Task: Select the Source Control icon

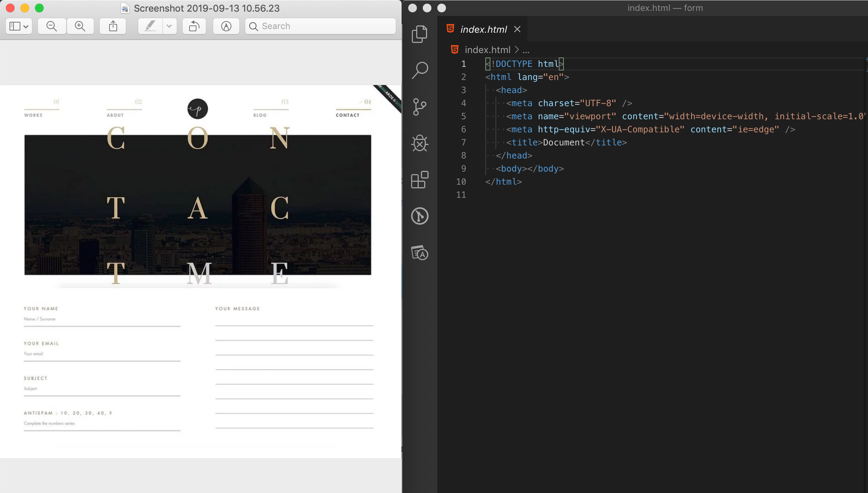Action: (419, 107)
